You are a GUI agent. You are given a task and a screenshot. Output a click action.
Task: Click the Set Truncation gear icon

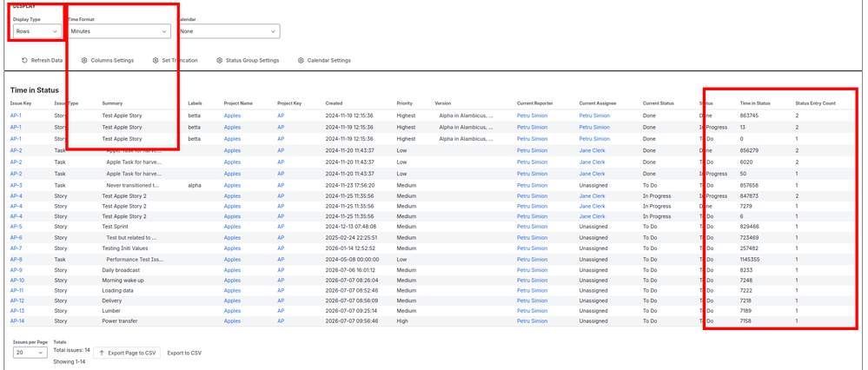[x=156, y=60]
